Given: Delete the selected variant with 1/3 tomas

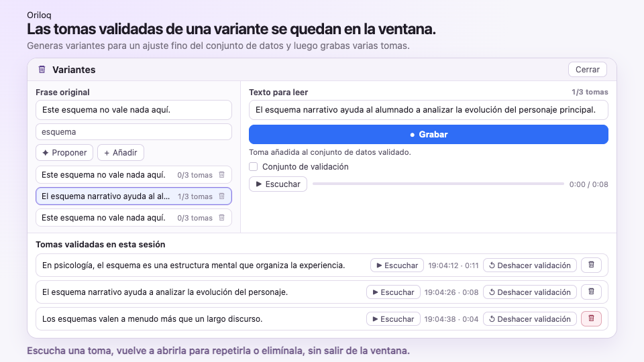Looking at the screenshot, I should coord(222,196).
